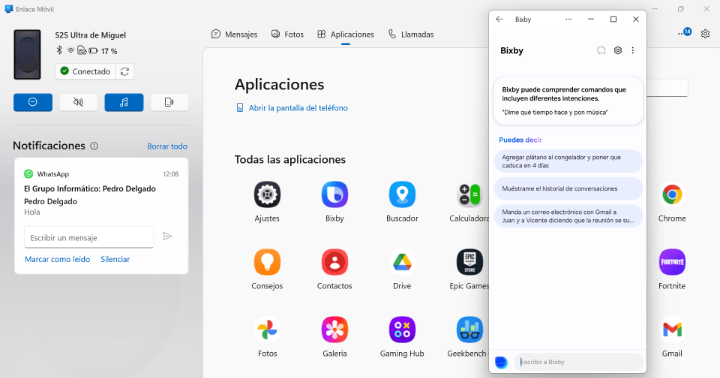Launch the Fortnite app
The width and height of the screenshot is (720, 378).
click(x=672, y=262)
